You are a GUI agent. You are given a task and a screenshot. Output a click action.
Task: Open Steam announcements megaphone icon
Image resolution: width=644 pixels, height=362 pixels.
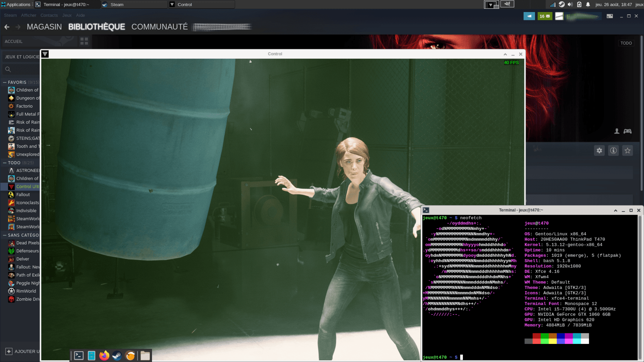click(x=529, y=16)
